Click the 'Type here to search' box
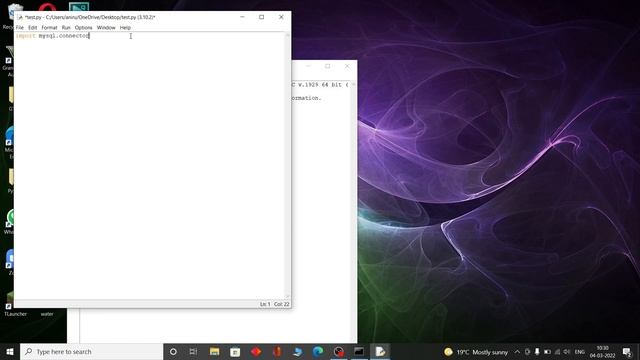 (x=91, y=351)
